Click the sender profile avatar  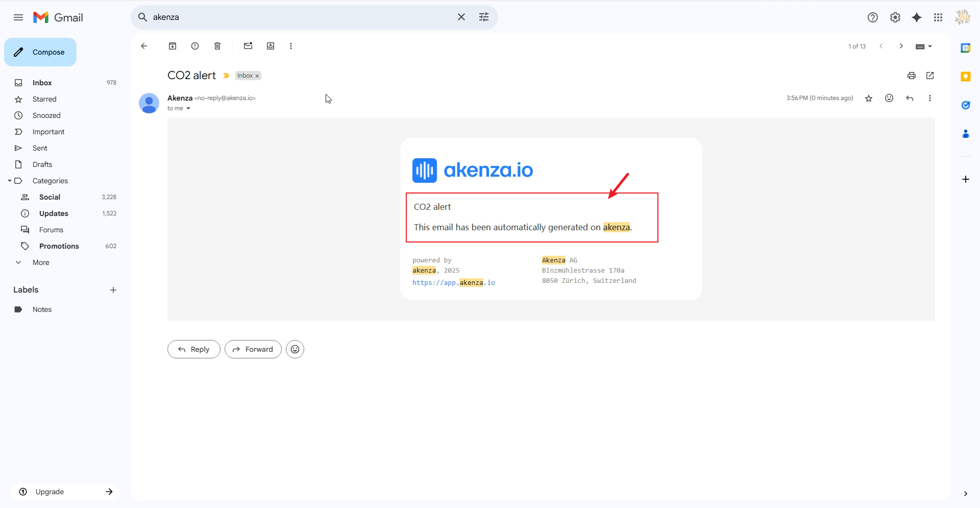tap(149, 103)
